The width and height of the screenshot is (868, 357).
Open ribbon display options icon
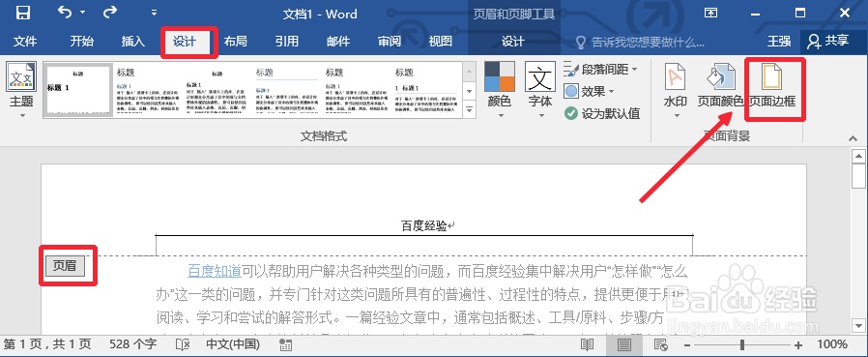(711, 13)
